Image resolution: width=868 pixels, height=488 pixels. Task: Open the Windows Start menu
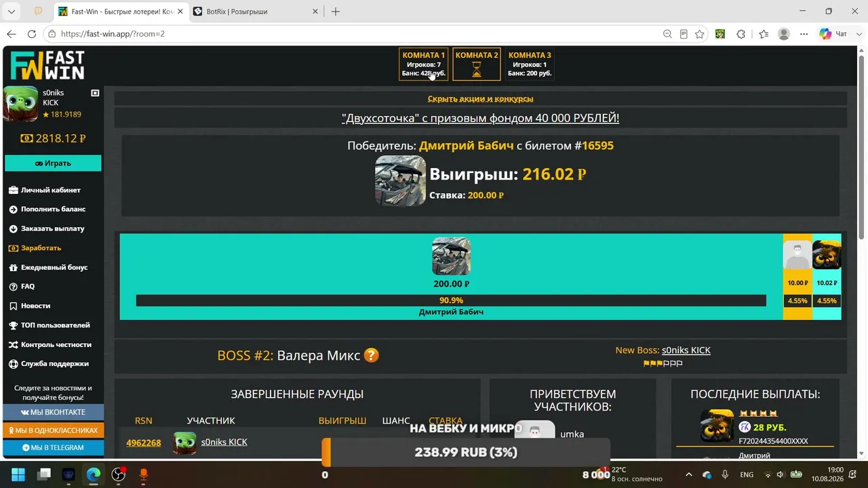pyautogui.click(x=18, y=474)
